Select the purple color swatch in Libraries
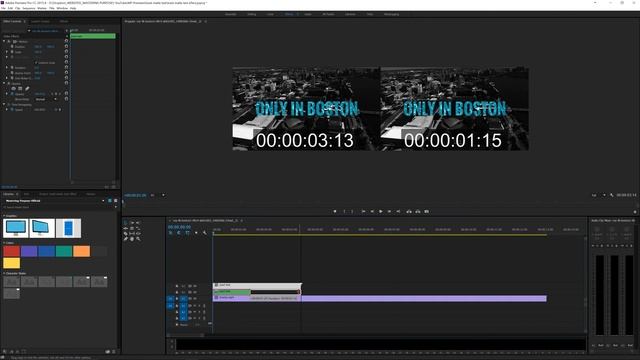Screen dimensions: 640x360 point(29,251)
